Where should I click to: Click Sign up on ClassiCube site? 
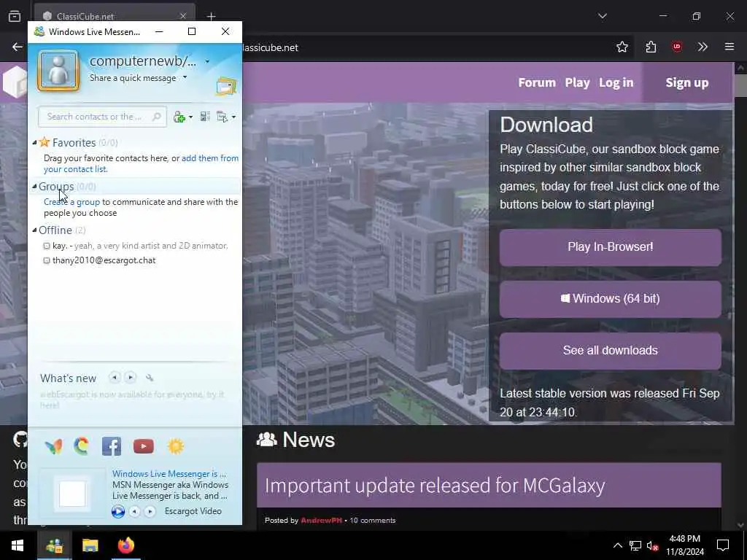687,82
